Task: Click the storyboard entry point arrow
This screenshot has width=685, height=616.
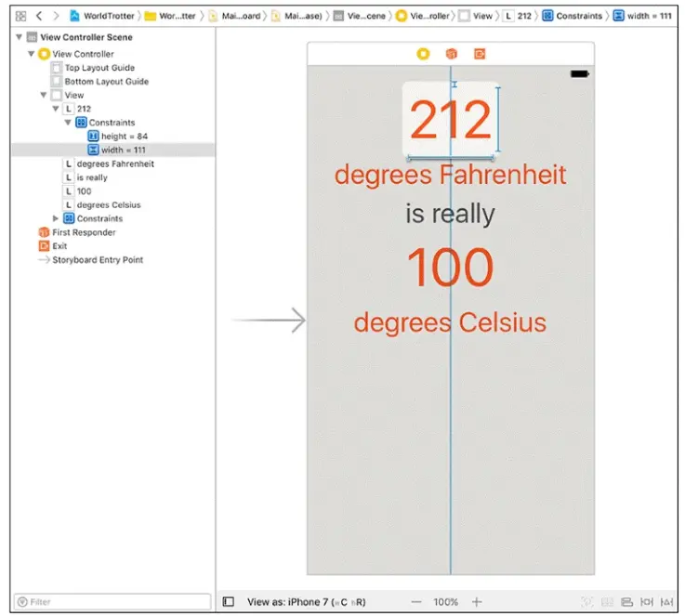Action: 269,320
